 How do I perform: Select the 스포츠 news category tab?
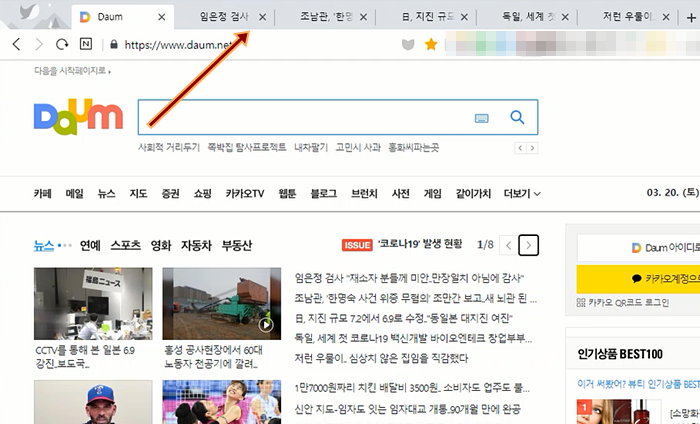[126, 245]
